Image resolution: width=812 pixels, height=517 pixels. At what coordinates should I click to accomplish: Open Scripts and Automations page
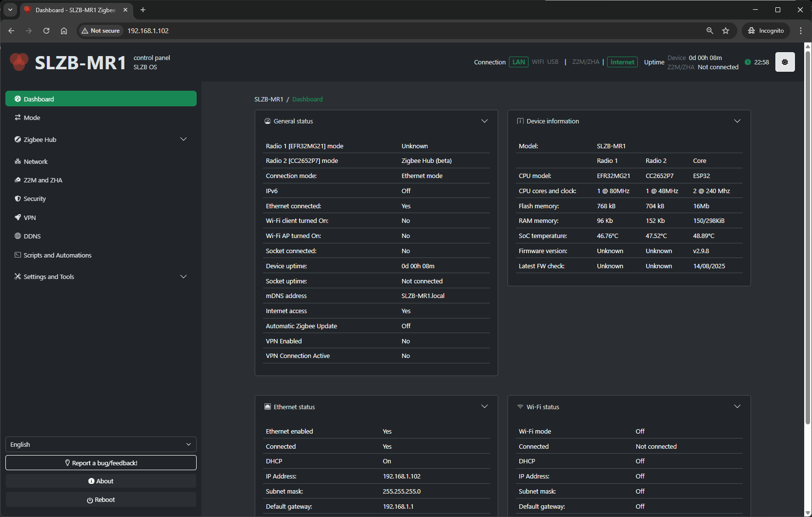click(x=57, y=255)
